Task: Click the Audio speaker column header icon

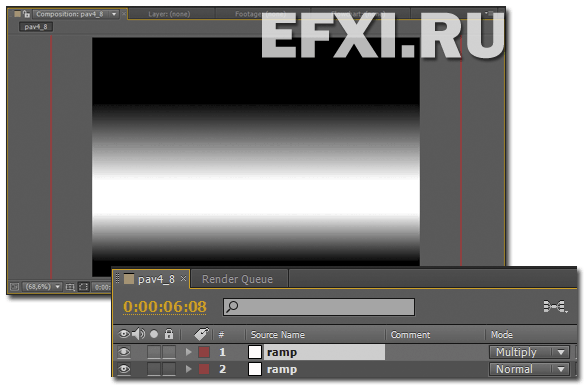Action: click(x=138, y=334)
